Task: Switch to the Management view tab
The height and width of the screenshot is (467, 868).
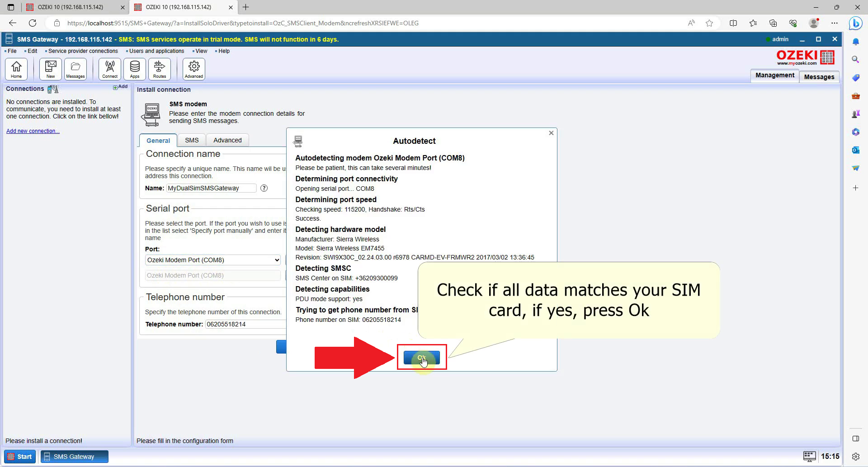Action: (774, 75)
